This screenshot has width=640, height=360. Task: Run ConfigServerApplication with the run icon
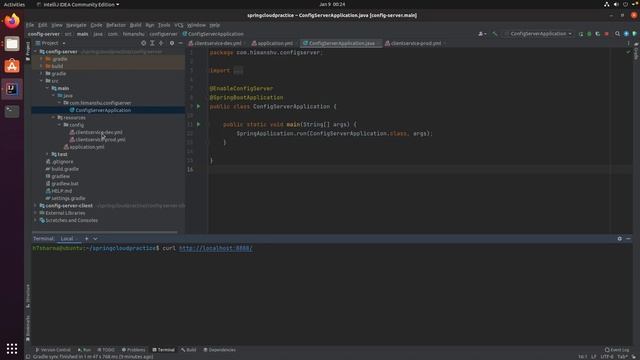581,34
